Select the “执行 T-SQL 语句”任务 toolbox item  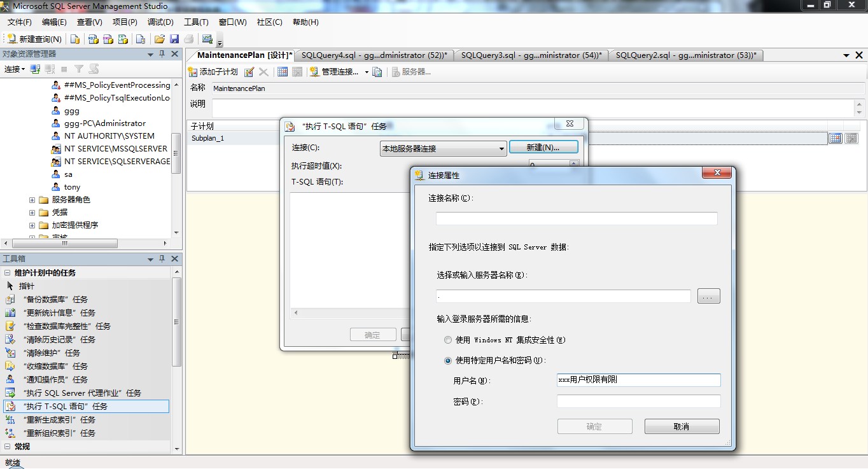86,406
